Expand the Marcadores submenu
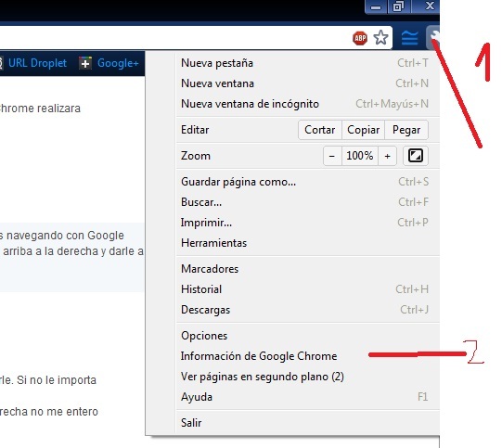 click(x=308, y=269)
